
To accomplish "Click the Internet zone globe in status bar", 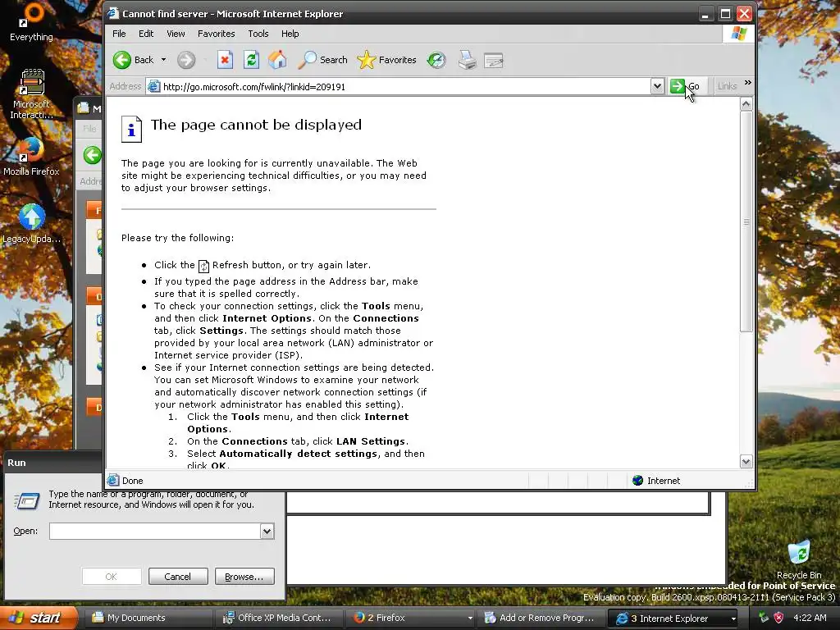I will coord(637,481).
